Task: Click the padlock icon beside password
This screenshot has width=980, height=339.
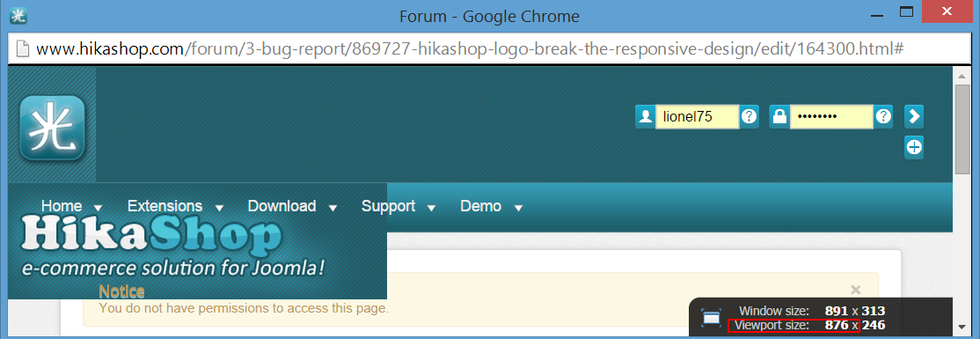Action: [x=779, y=116]
